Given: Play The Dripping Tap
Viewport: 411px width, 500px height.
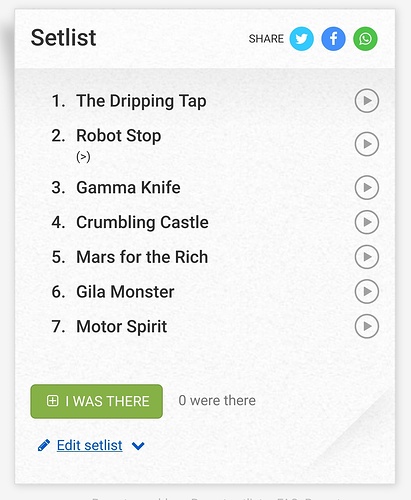Looking at the screenshot, I should (x=367, y=101).
